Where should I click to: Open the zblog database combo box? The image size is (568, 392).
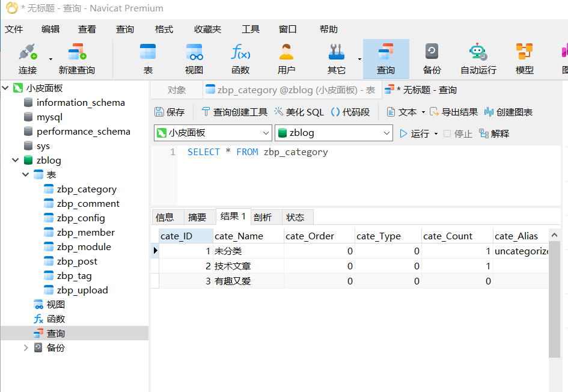[334, 133]
